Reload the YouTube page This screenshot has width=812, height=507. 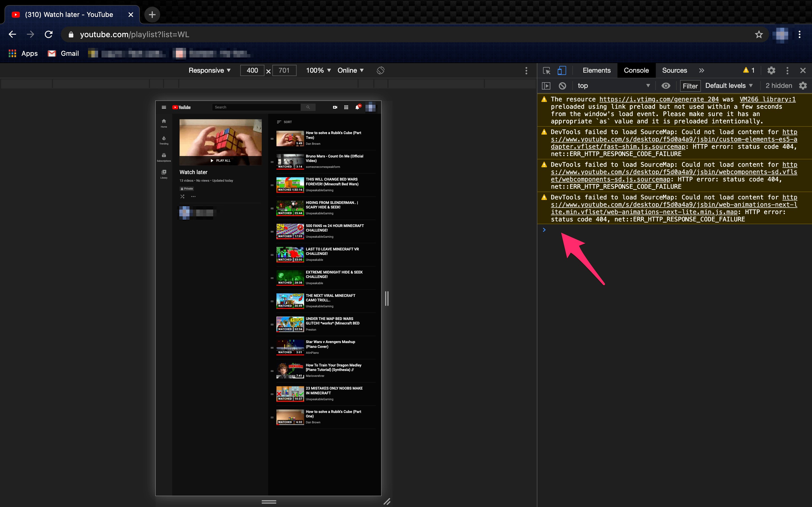tap(49, 35)
